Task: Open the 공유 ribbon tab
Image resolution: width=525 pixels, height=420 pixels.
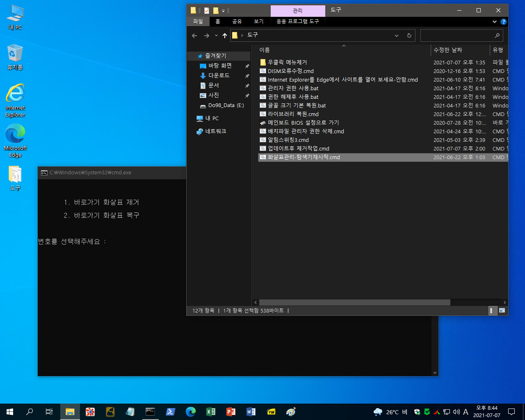Action: pos(237,21)
